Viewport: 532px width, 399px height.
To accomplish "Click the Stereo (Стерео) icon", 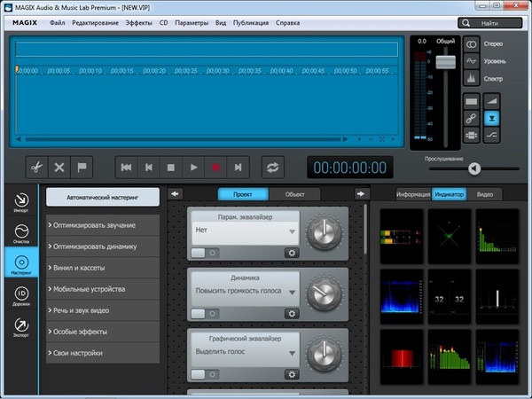I will coord(472,44).
